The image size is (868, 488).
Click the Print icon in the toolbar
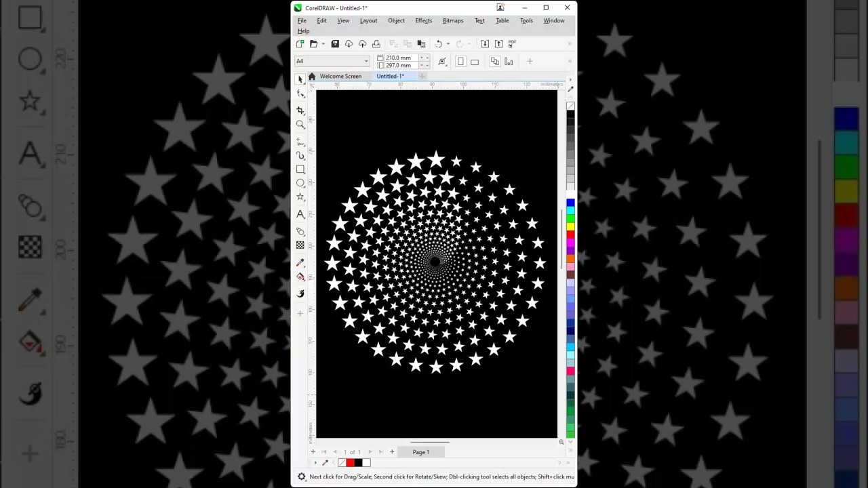coord(376,44)
